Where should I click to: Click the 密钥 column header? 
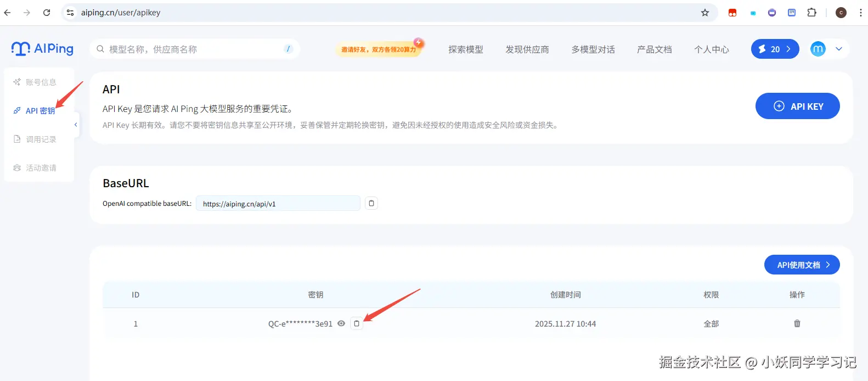click(315, 295)
